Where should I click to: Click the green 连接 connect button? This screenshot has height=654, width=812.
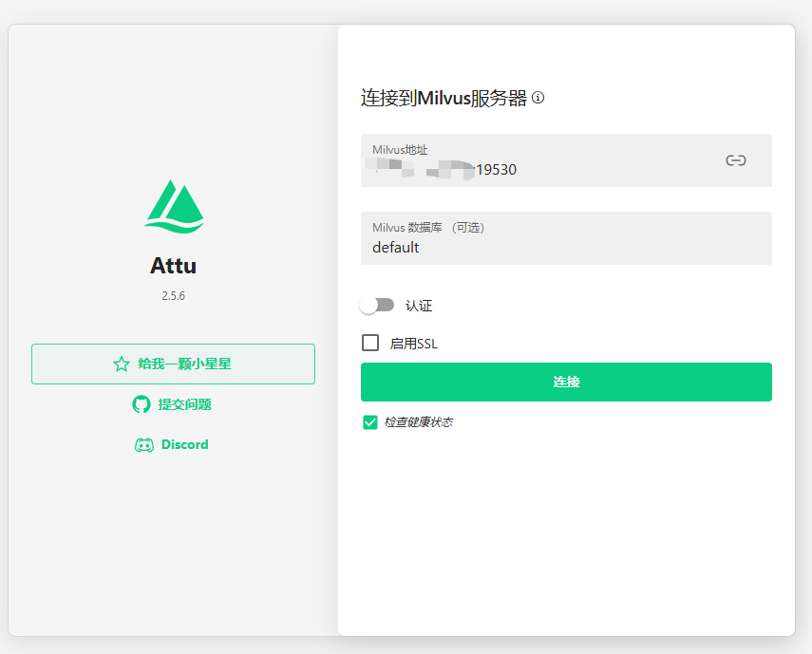[x=566, y=382]
